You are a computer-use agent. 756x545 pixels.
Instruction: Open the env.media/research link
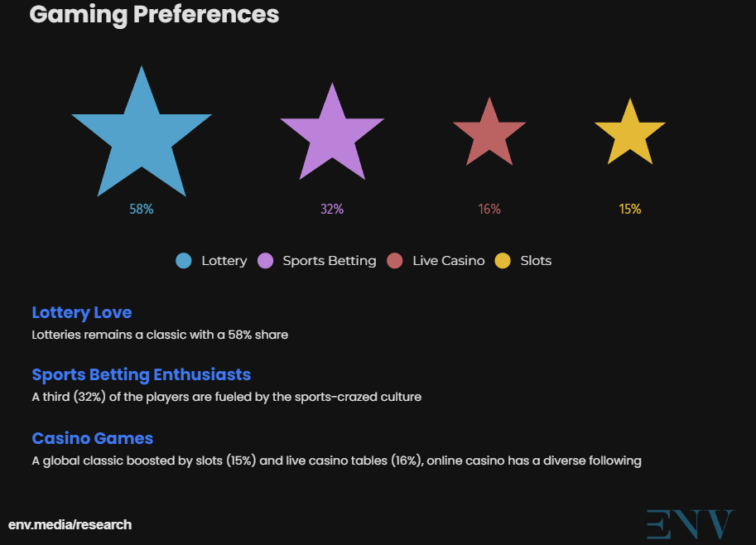(x=70, y=525)
